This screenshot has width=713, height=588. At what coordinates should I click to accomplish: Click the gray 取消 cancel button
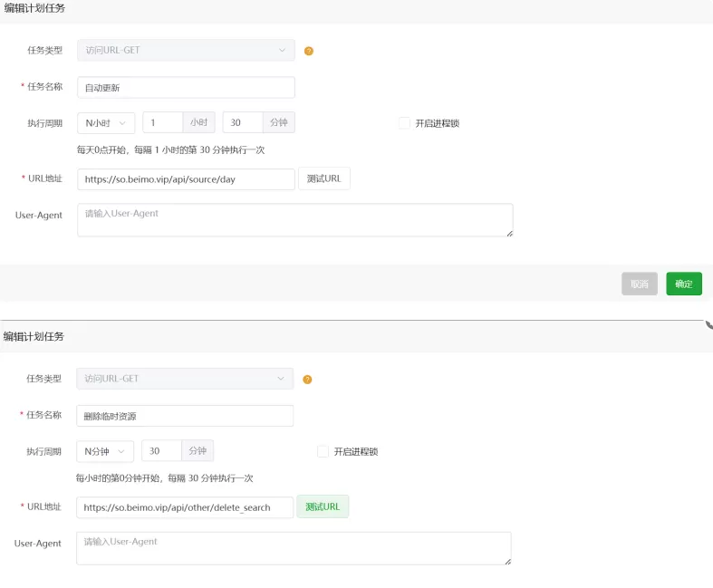(x=640, y=284)
